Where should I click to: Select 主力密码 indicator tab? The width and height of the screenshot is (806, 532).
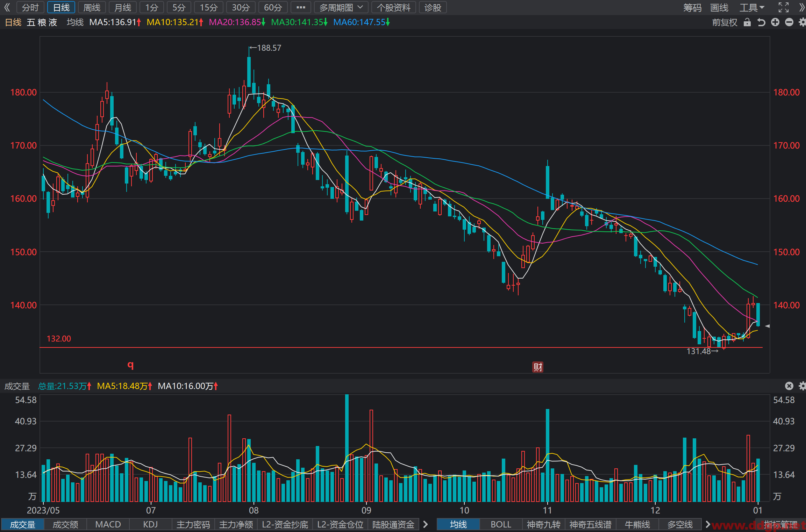coord(193,524)
